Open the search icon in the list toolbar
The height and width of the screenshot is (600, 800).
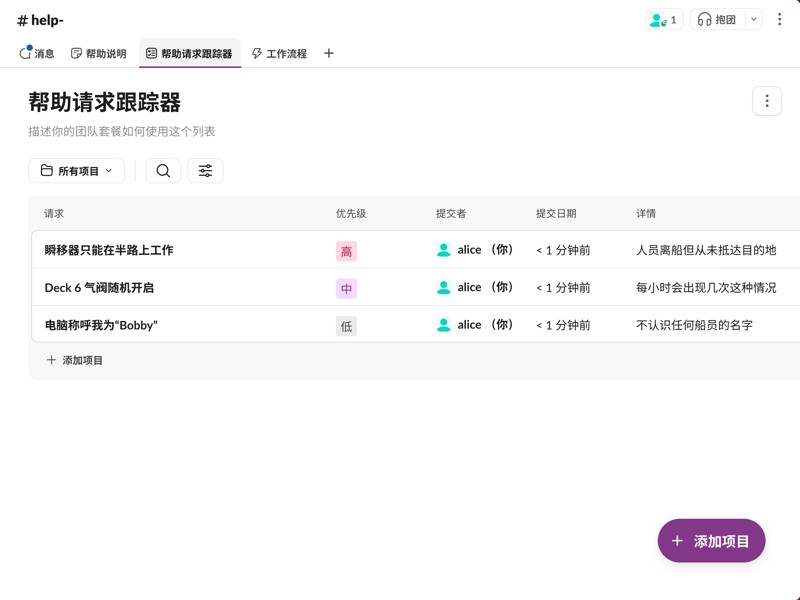click(163, 170)
